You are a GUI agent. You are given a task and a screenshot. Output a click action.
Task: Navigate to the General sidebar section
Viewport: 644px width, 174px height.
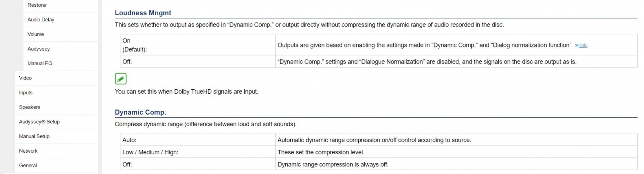28,166
